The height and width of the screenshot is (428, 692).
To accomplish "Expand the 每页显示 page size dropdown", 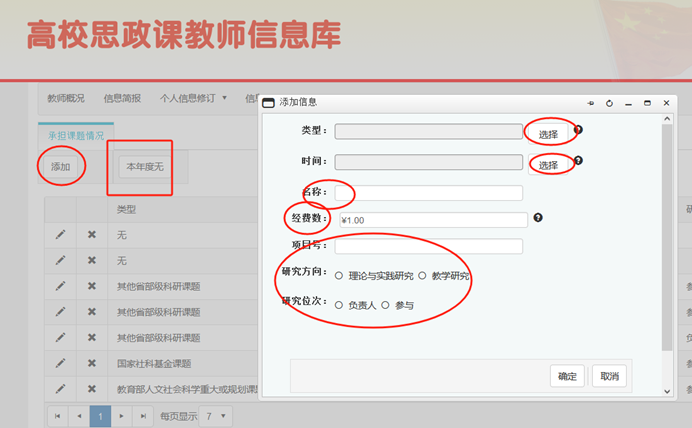I will [x=216, y=415].
